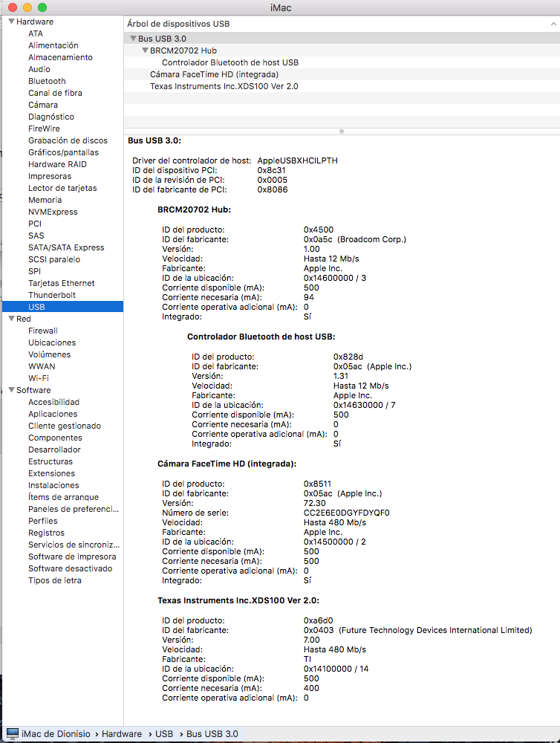Open Extensiones under Software
The image size is (560, 743).
tap(51, 473)
